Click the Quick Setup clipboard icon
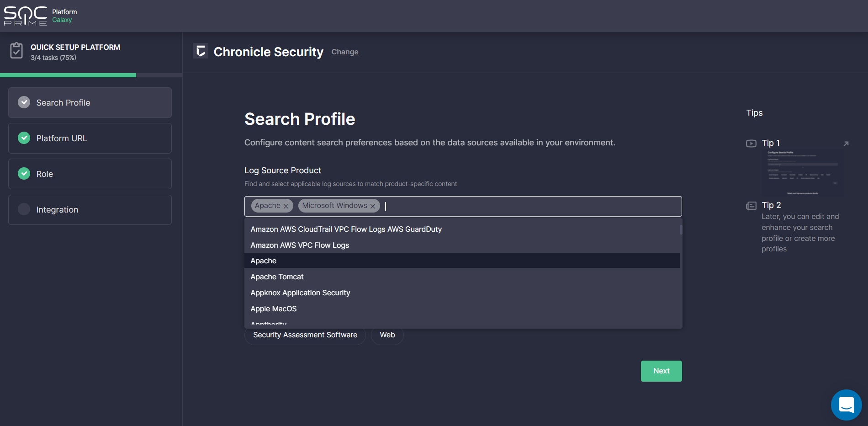The height and width of the screenshot is (426, 868). (x=16, y=51)
